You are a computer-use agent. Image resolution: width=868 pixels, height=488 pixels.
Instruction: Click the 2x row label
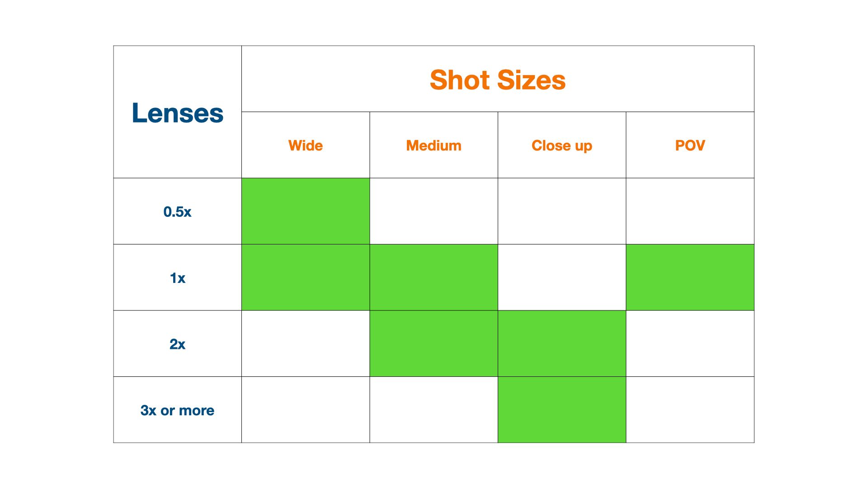(x=177, y=344)
